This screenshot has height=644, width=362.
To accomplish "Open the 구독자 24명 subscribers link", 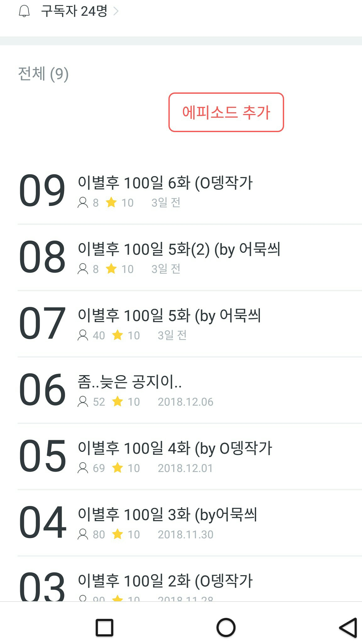I will [x=74, y=11].
